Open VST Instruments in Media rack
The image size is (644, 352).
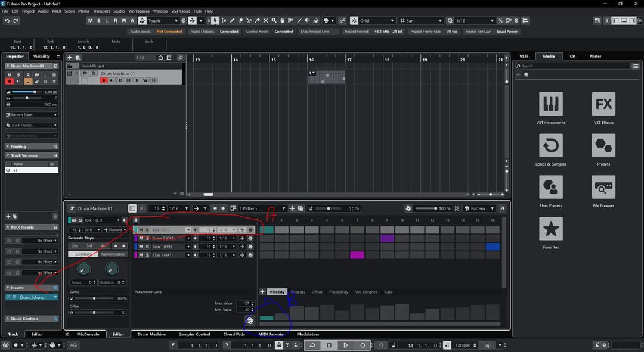[x=551, y=104]
